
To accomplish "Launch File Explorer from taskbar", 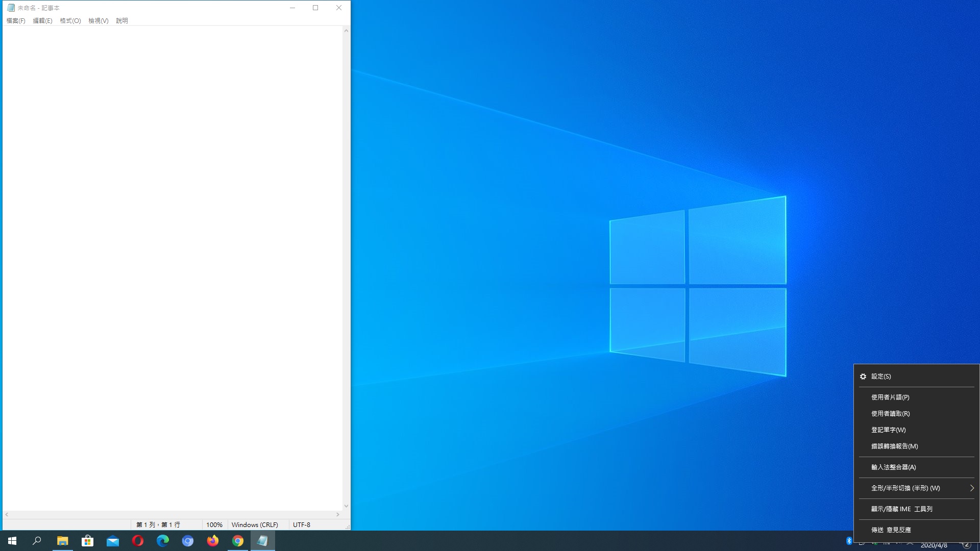I will coord(62,541).
